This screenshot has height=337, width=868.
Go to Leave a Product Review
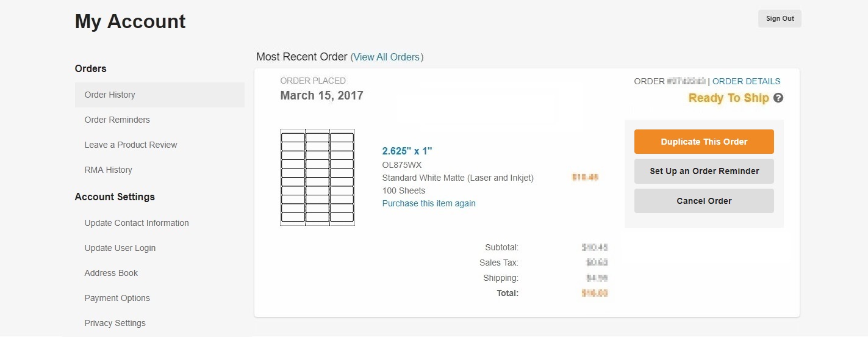click(131, 145)
